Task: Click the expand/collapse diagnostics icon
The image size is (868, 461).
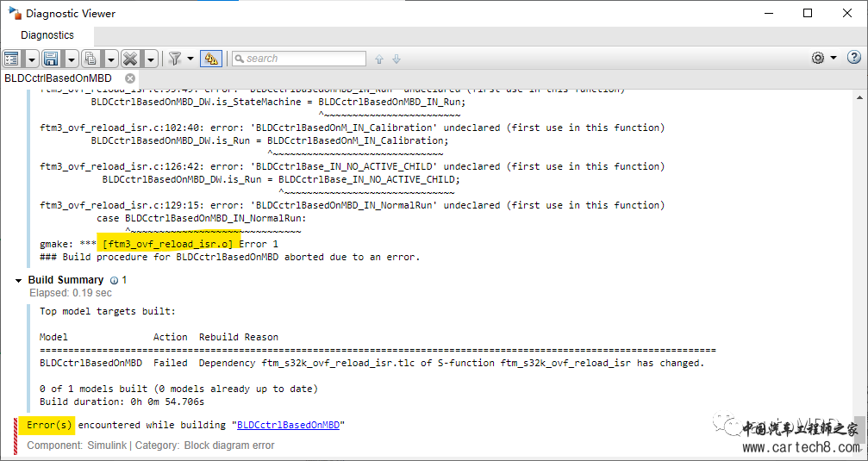Action: pos(11,58)
